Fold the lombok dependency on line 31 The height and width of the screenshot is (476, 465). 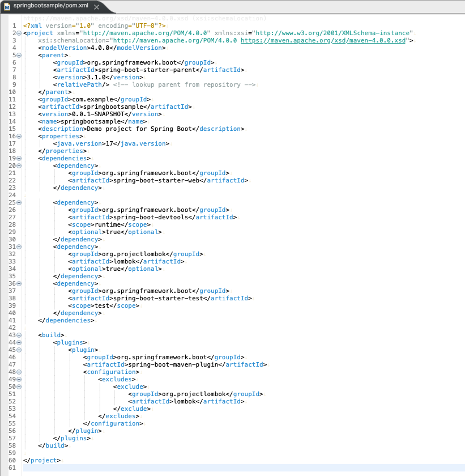point(20,247)
